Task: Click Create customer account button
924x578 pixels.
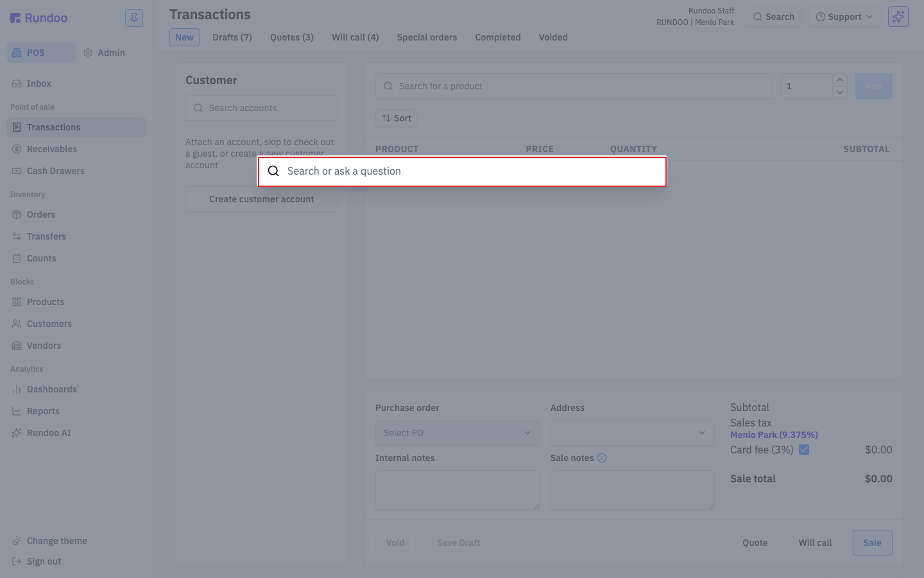Action: pyautogui.click(x=262, y=199)
